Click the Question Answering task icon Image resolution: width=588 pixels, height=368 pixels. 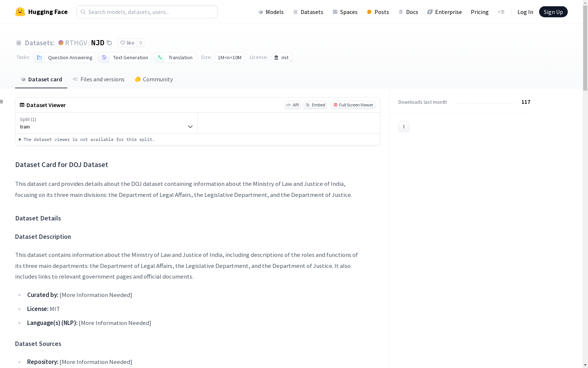click(x=39, y=57)
